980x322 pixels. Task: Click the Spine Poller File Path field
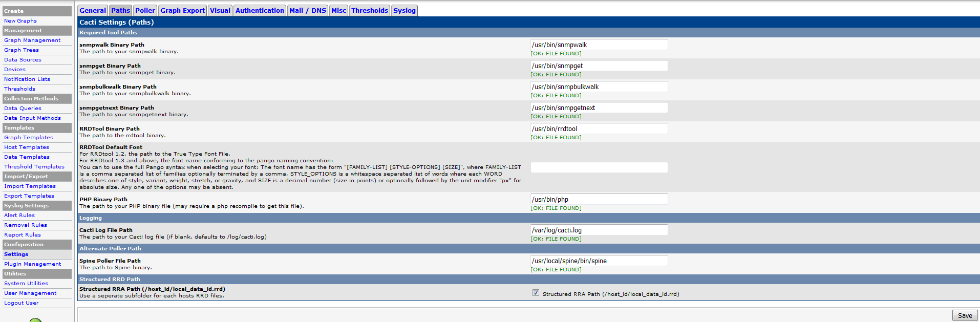(x=599, y=261)
